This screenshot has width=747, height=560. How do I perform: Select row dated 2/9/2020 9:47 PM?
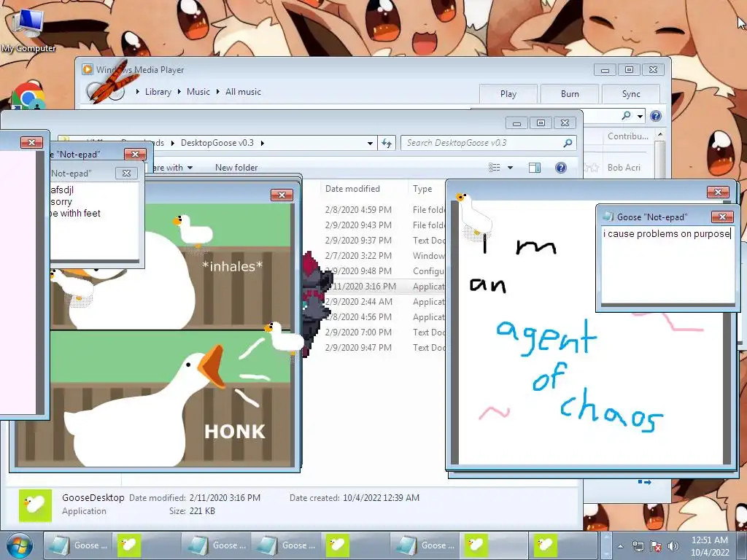[384, 347]
